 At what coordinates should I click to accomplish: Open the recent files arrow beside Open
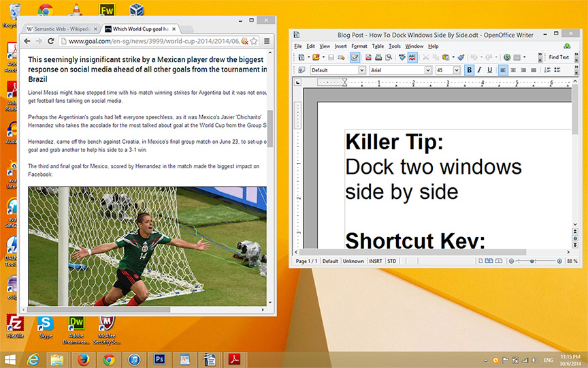point(323,57)
